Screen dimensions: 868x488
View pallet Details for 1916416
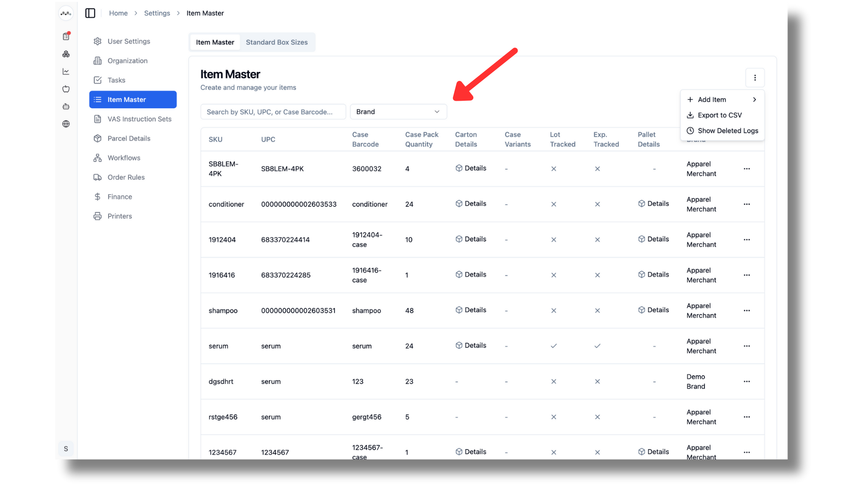(x=653, y=274)
